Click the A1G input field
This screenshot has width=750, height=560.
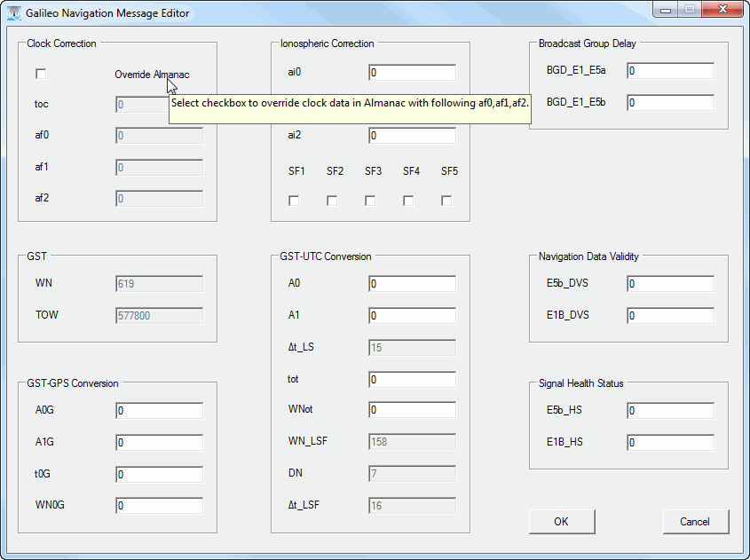tap(159, 442)
